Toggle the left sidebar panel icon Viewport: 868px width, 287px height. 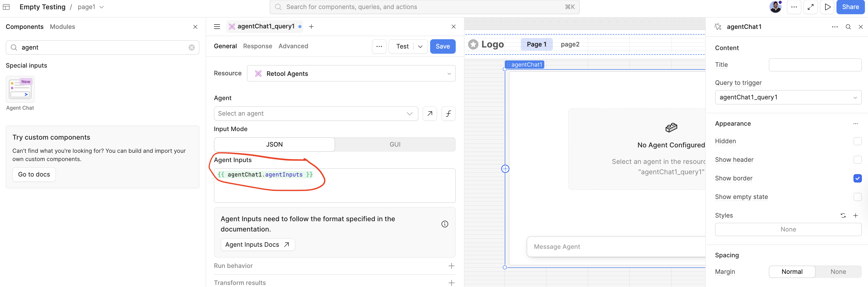(x=6, y=7)
